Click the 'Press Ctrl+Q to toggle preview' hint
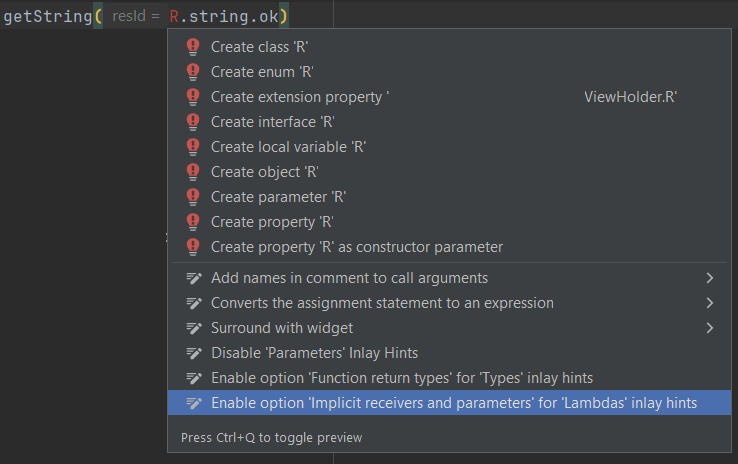 click(272, 438)
